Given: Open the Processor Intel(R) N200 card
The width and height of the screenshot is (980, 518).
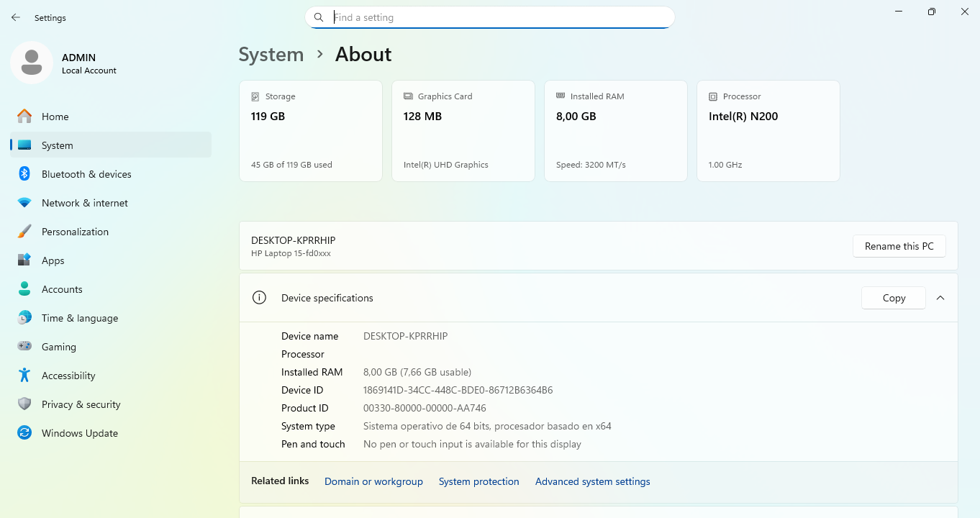Looking at the screenshot, I should tap(768, 131).
